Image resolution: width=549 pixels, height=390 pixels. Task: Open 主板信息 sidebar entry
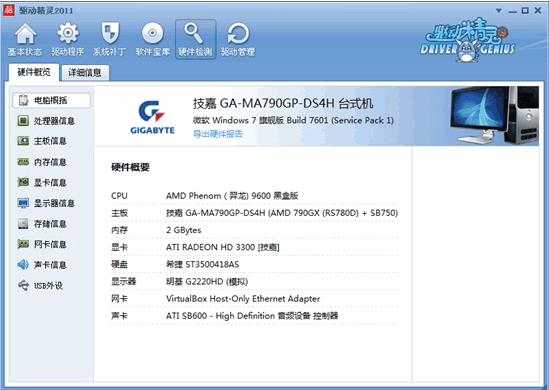42,141
